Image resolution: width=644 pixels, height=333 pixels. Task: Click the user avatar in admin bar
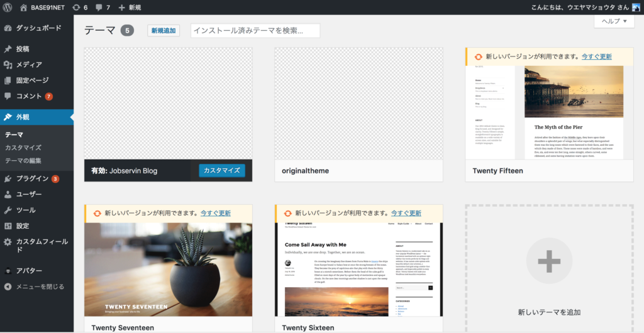pos(636,8)
